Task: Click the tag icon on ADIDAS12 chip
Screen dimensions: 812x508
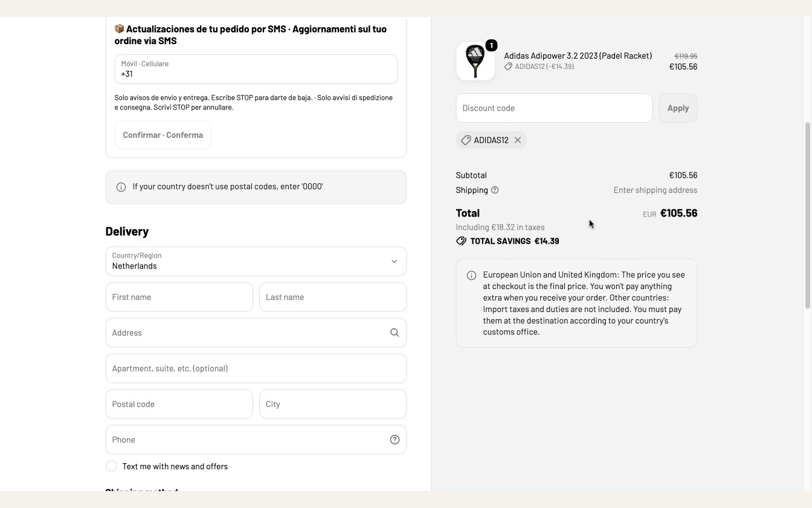Action: click(x=466, y=140)
